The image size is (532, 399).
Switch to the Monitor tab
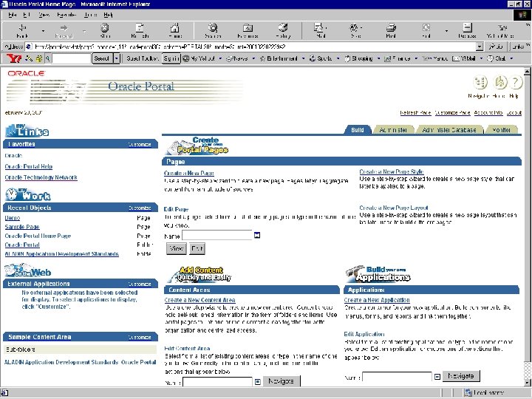point(502,130)
